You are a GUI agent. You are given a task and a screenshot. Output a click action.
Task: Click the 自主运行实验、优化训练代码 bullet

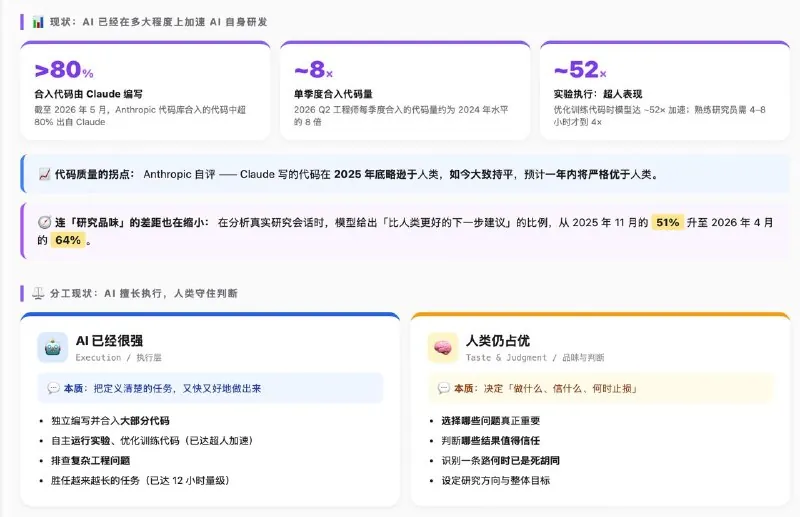152,440
